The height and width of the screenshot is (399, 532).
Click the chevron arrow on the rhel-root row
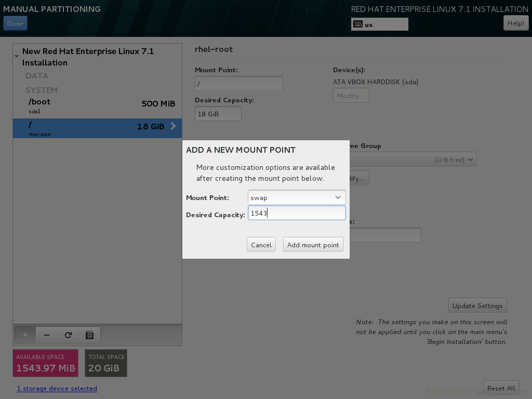(x=173, y=126)
